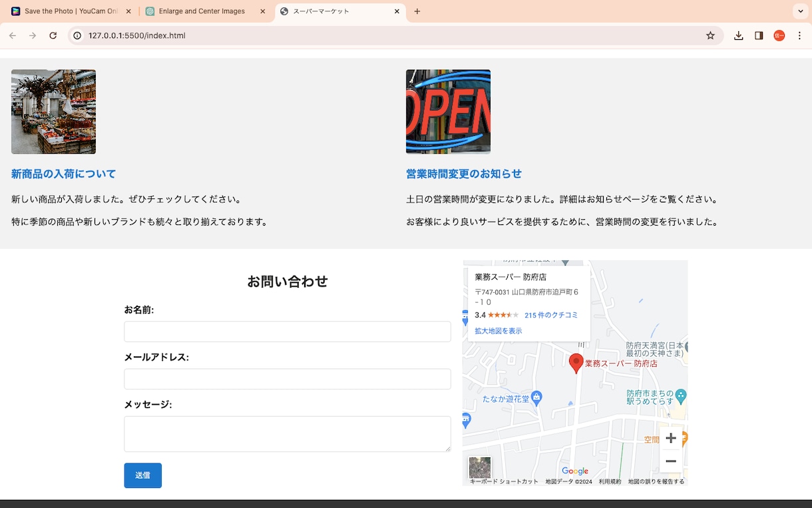Expand the tab search dropdown arrow
This screenshot has width=812, height=508.
(x=800, y=11)
